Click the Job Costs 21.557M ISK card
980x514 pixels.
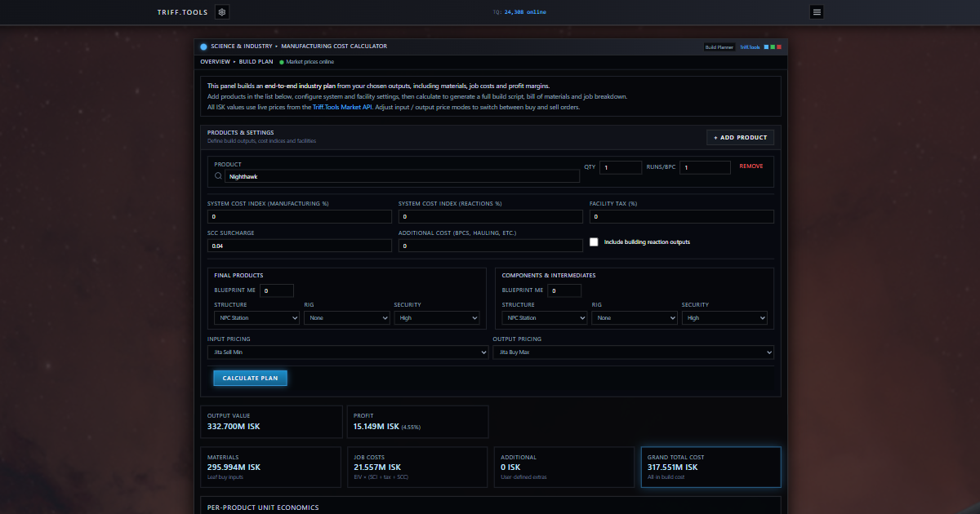click(417, 467)
